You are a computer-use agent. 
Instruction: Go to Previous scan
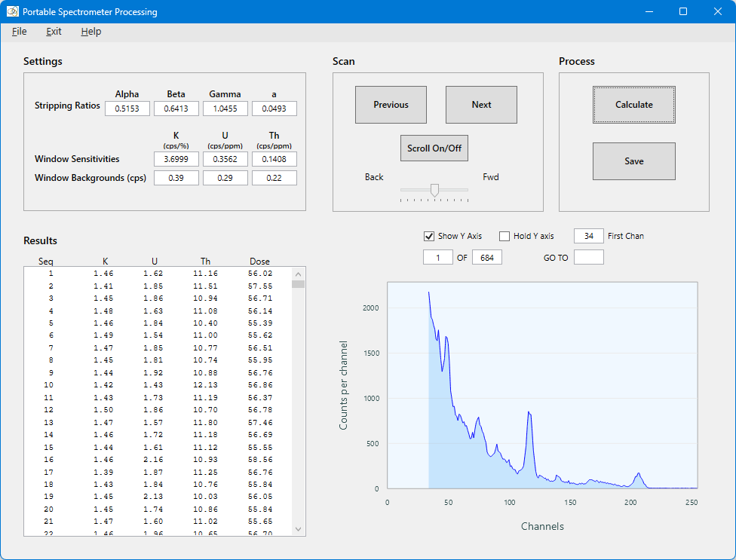tap(391, 105)
